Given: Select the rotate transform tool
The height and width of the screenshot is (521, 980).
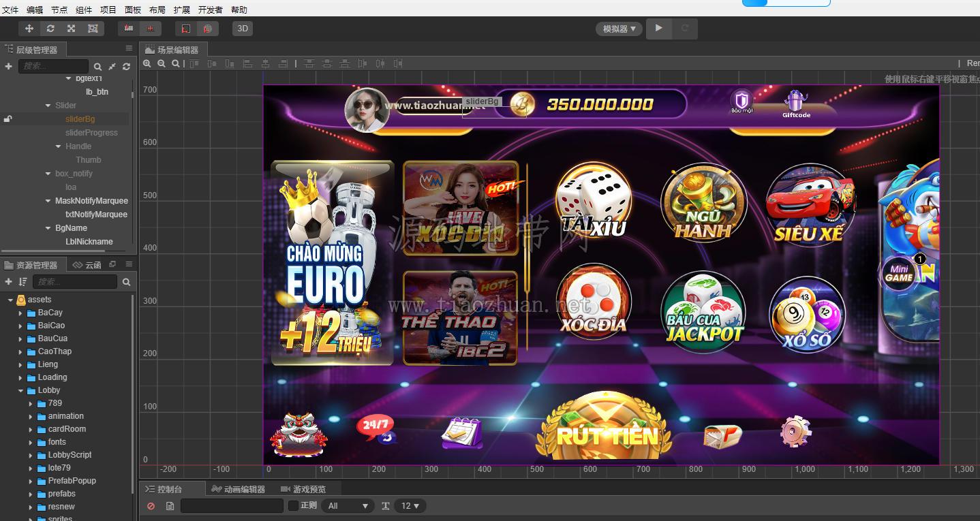Looking at the screenshot, I should [50, 29].
